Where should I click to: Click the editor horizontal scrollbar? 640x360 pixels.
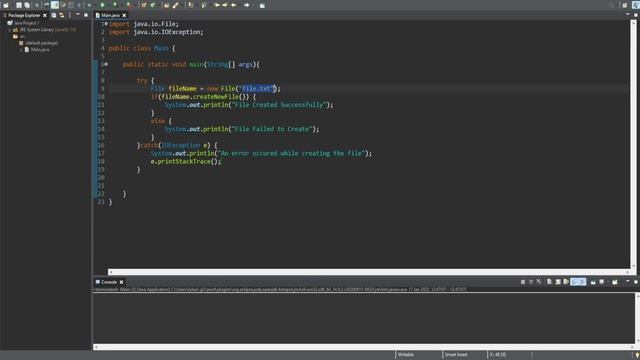click(x=369, y=272)
